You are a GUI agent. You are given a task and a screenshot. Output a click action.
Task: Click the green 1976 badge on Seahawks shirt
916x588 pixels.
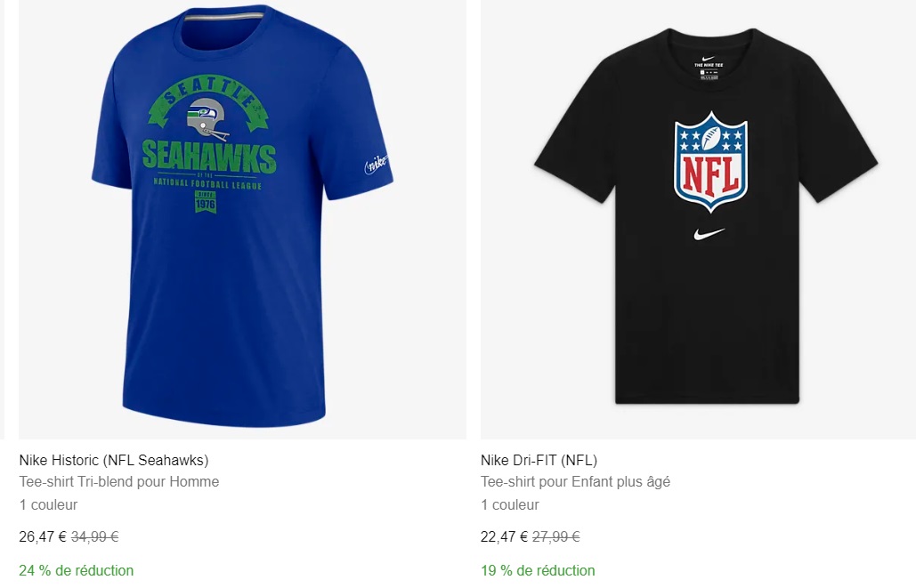click(x=207, y=200)
